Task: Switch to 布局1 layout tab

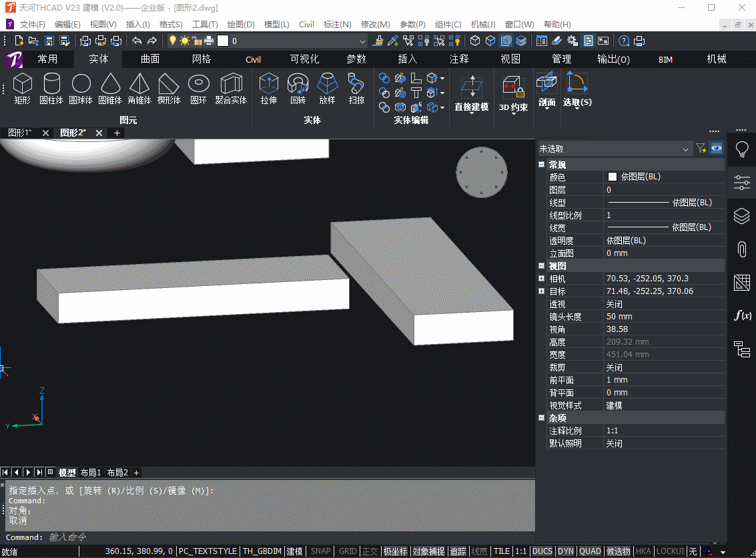Action: point(91,473)
